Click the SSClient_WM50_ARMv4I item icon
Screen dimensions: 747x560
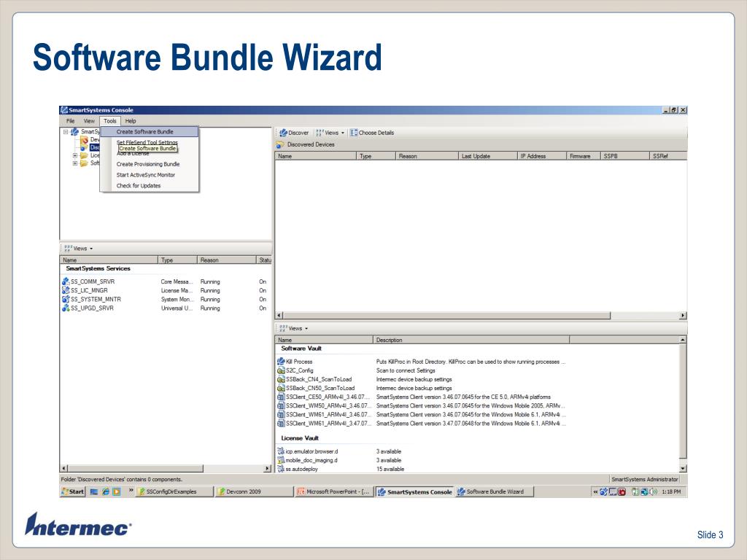pos(281,405)
